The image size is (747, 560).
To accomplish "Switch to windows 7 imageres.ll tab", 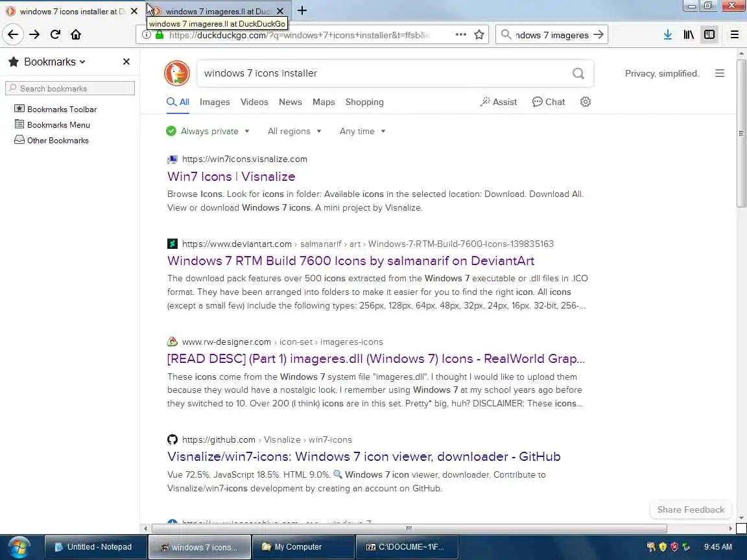I will click(x=217, y=11).
